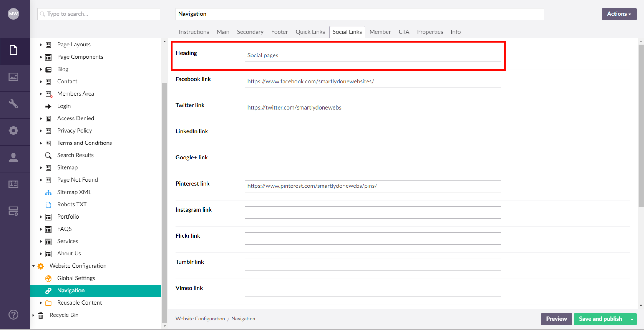Switch to the Member tab
The image size is (644, 330).
tap(380, 32)
